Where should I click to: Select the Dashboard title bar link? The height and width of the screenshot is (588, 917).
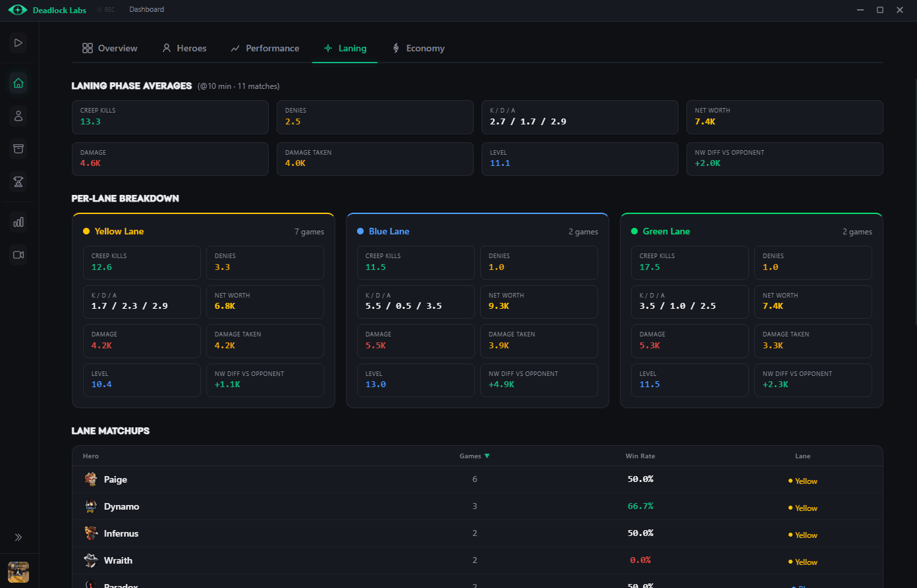[x=146, y=9]
